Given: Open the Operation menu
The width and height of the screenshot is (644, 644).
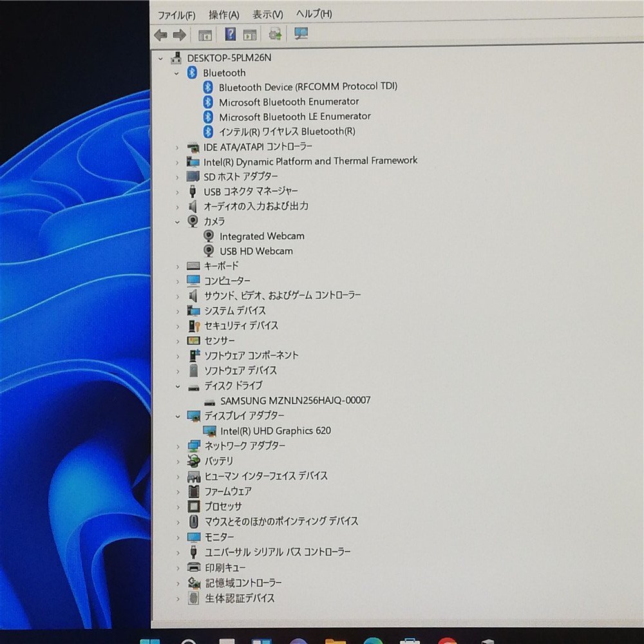Looking at the screenshot, I should 221,14.
